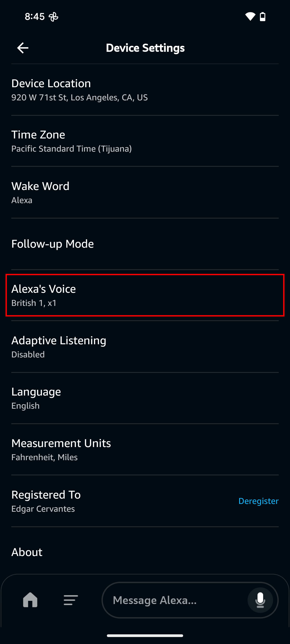Open the More menu lines icon
Image resolution: width=290 pixels, height=644 pixels.
point(71,600)
